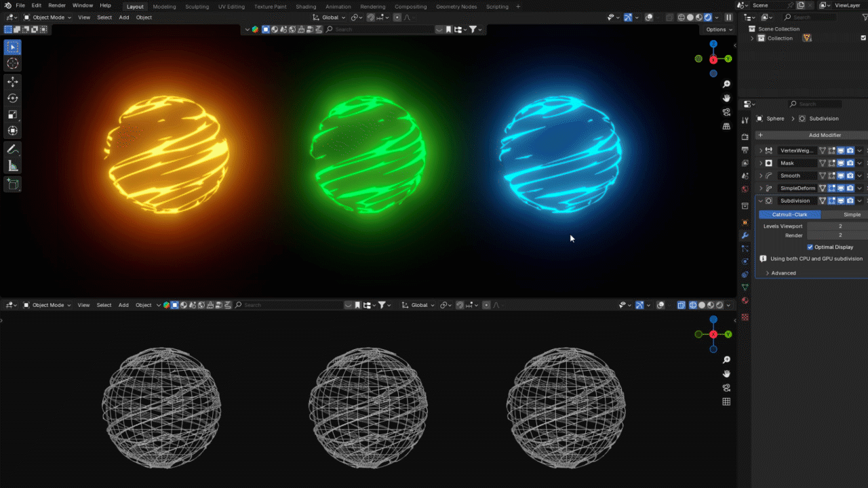Select the Cursor tool
The width and height of the screenshot is (868, 488).
pos(13,64)
